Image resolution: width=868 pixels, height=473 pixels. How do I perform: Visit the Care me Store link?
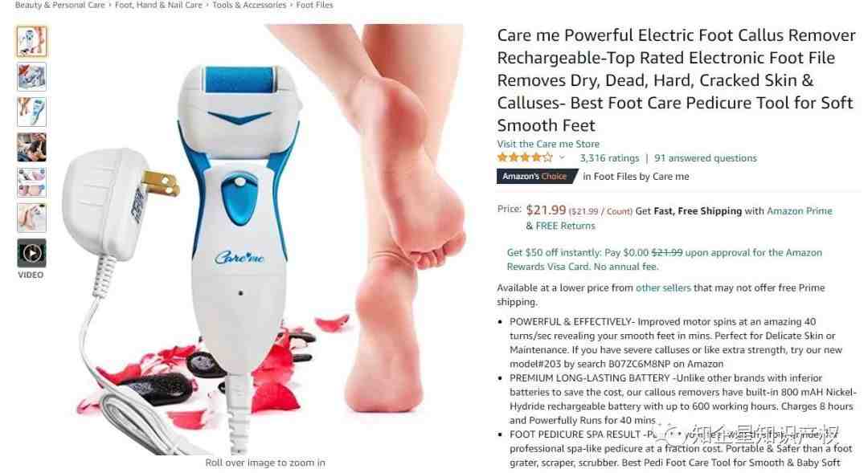click(x=548, y=144)
